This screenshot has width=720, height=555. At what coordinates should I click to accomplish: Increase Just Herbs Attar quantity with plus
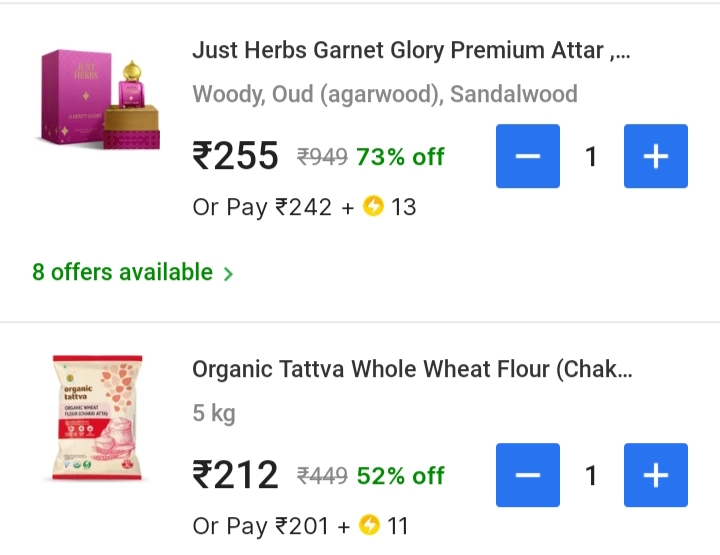(656, 156)
